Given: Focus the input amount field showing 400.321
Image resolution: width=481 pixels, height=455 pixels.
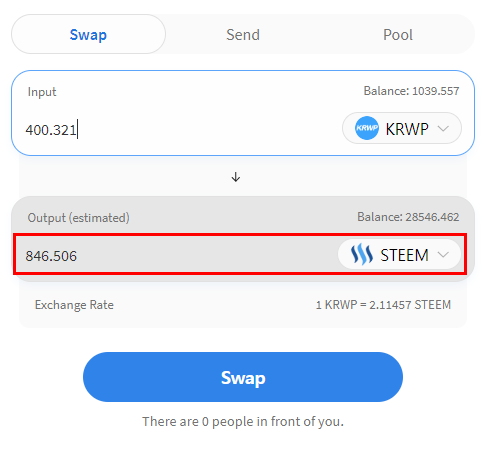Looking at the screenshot, I should coord(180,129).
